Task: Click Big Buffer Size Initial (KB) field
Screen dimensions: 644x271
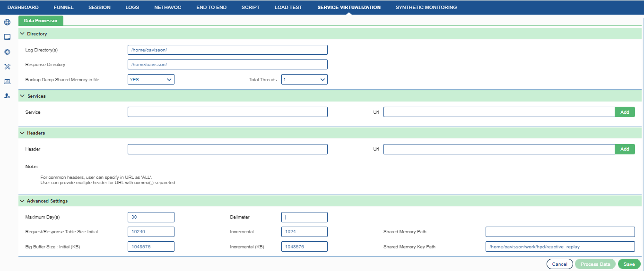Action: [x=151, y=246]
